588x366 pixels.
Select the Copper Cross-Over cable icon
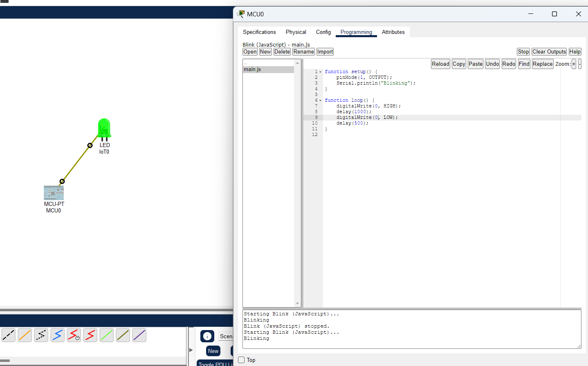(x=41, y=335)
